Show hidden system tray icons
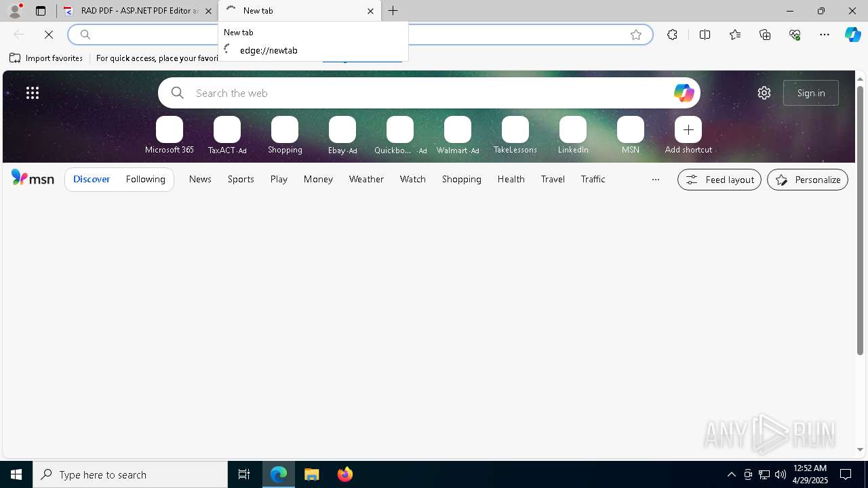868x488 pixels. pos(731,474)
